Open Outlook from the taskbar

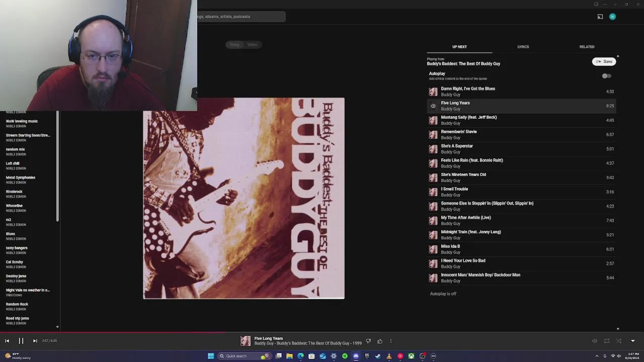pos(323,356)
